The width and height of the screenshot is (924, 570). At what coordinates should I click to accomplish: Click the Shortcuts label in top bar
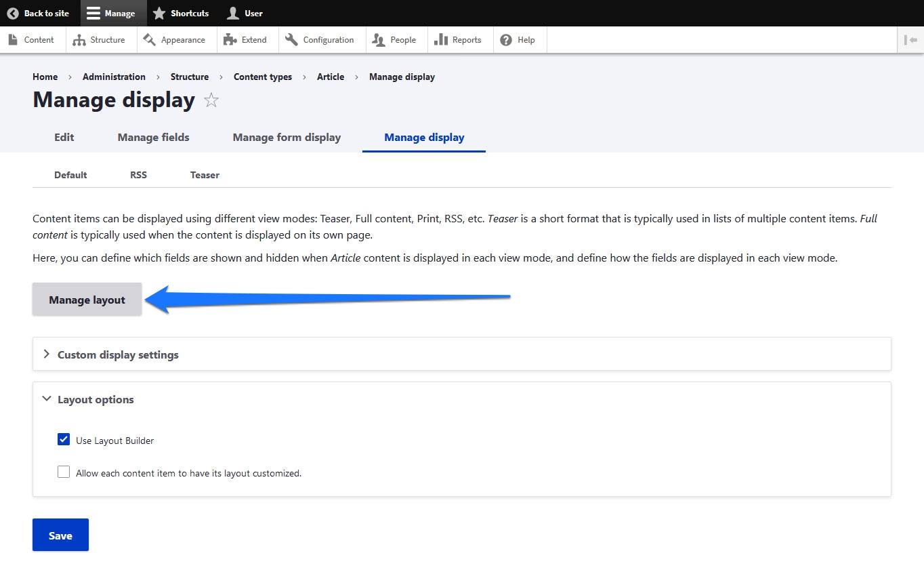pos(190,13)
